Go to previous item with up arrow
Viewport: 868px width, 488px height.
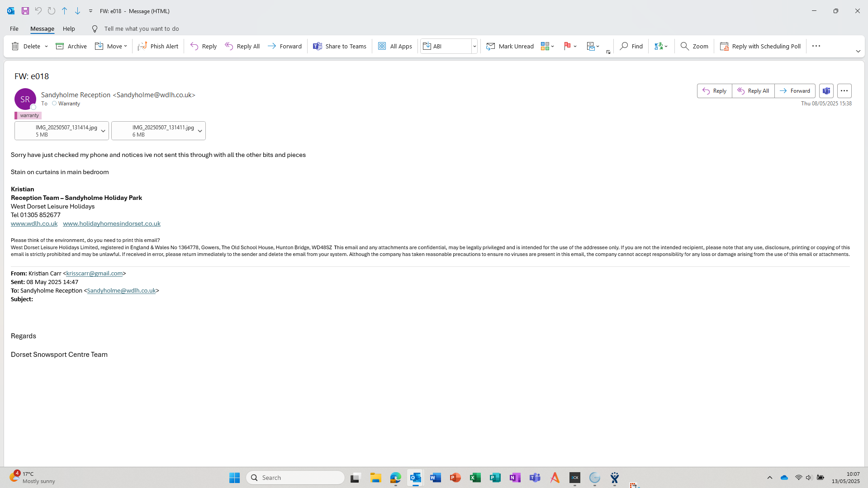65,11
